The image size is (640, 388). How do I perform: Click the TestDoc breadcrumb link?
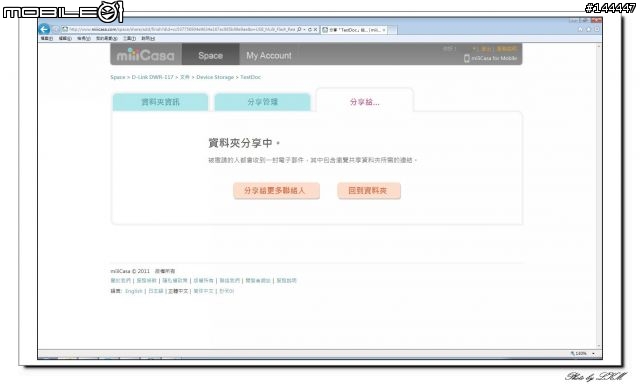[251, 77]
